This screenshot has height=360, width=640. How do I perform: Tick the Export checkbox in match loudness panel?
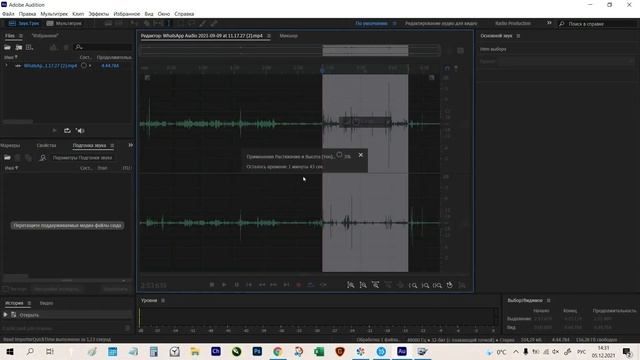(6, 289)
